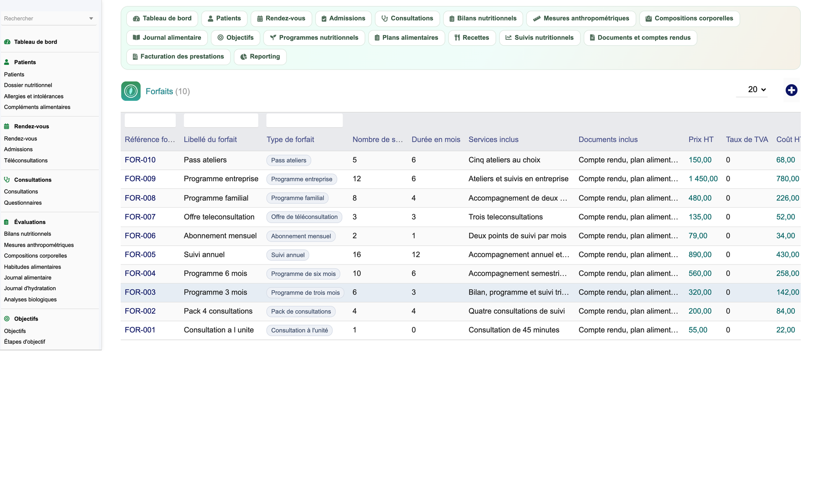This screenshot has height=504, width=815.
Task: Open forfait FOR-001 link
Action: (x=140, y=330)
